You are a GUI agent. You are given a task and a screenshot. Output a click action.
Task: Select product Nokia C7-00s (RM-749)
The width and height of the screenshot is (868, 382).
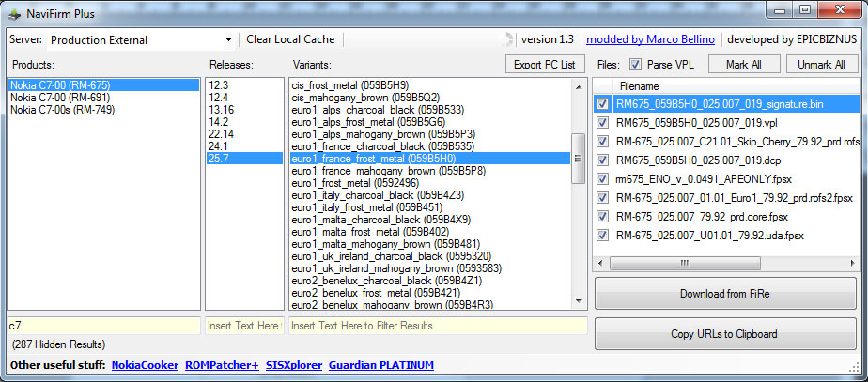(x=104, y=110)
